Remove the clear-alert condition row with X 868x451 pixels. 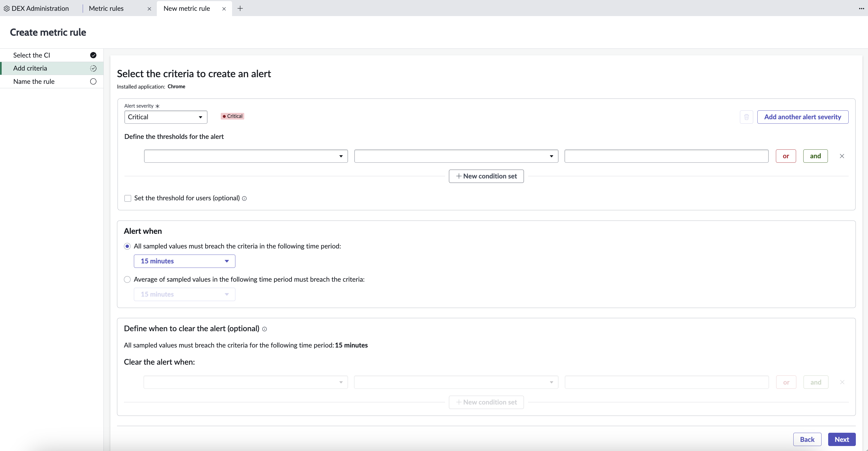[842, 382]
